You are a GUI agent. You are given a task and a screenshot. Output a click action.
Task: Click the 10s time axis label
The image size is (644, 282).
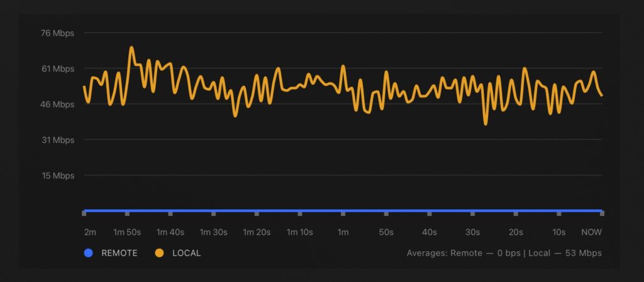[x=559, y=232]
